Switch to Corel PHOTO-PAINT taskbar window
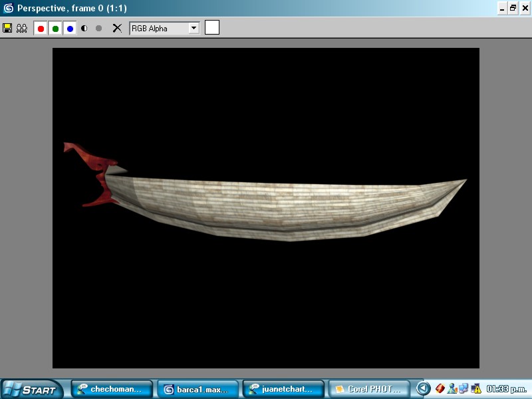The width and height of the screenshot is (532, 399). tap(369, 389)
